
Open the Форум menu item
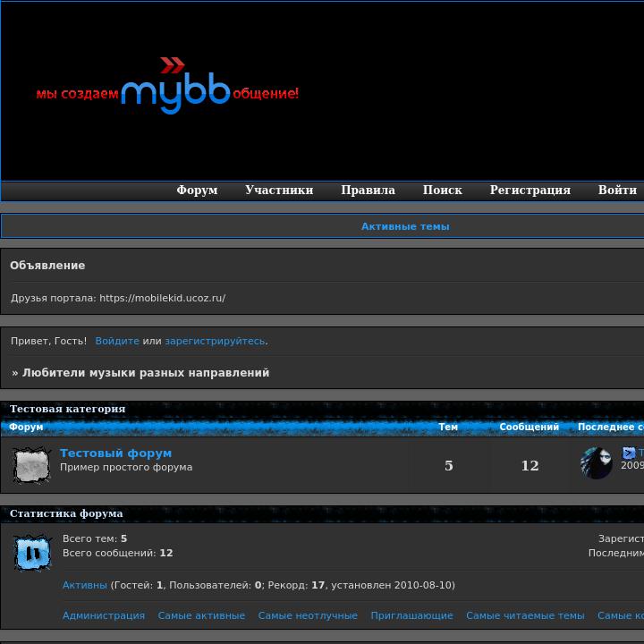pos(197,190)
